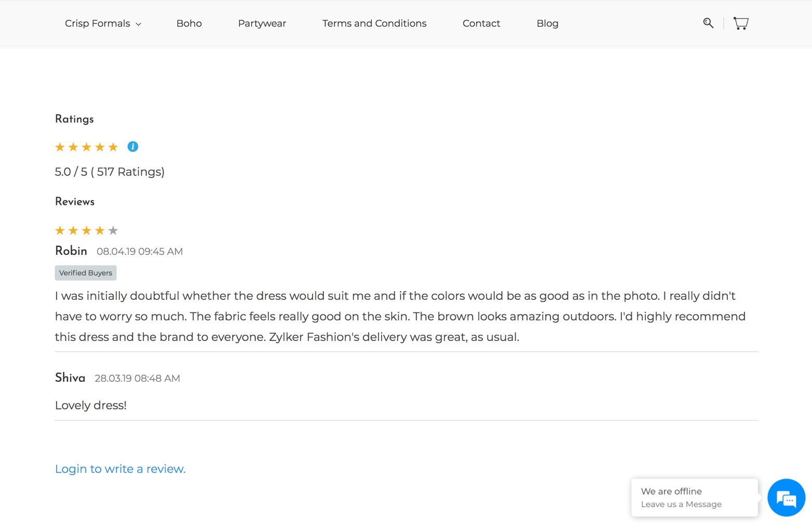Open the shopping cart icon

click(x=741, y=23)
